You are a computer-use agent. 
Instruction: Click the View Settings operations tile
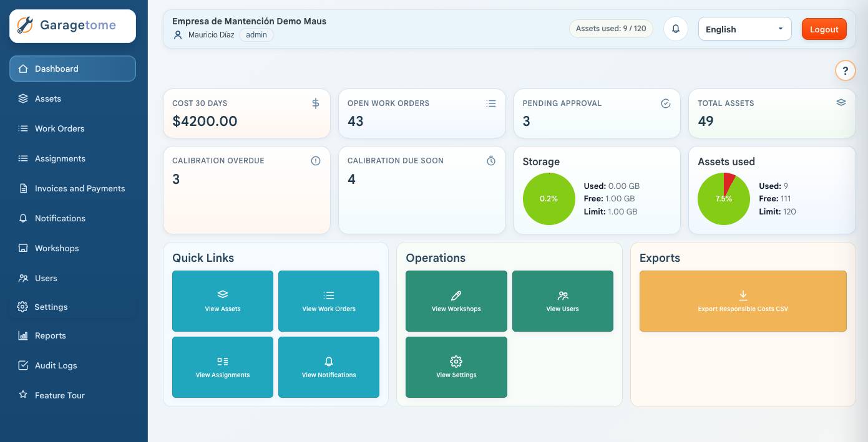pos(456,367)
